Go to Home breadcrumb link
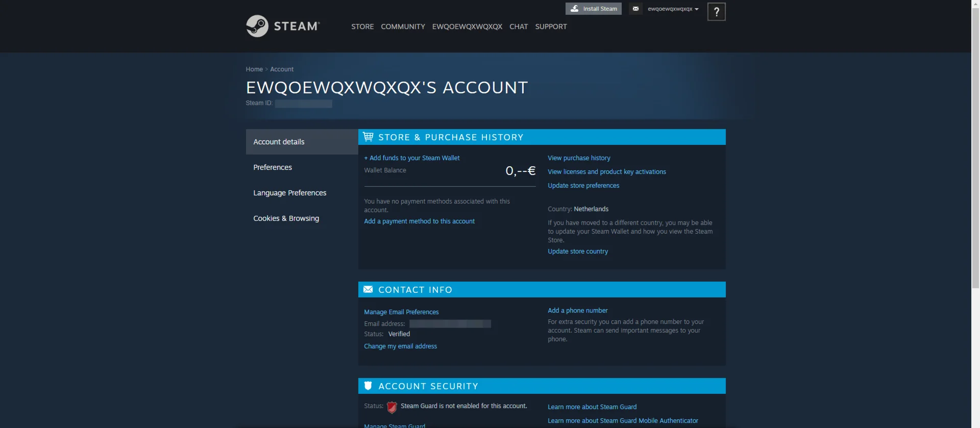The height and width of the screenshot is (428, 980). click(254, 69)
